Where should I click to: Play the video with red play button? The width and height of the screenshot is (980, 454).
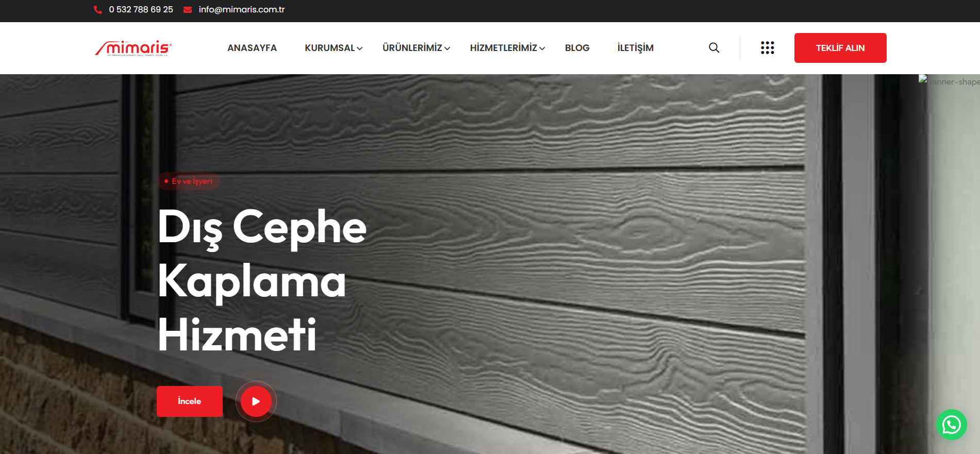point(256,401)
